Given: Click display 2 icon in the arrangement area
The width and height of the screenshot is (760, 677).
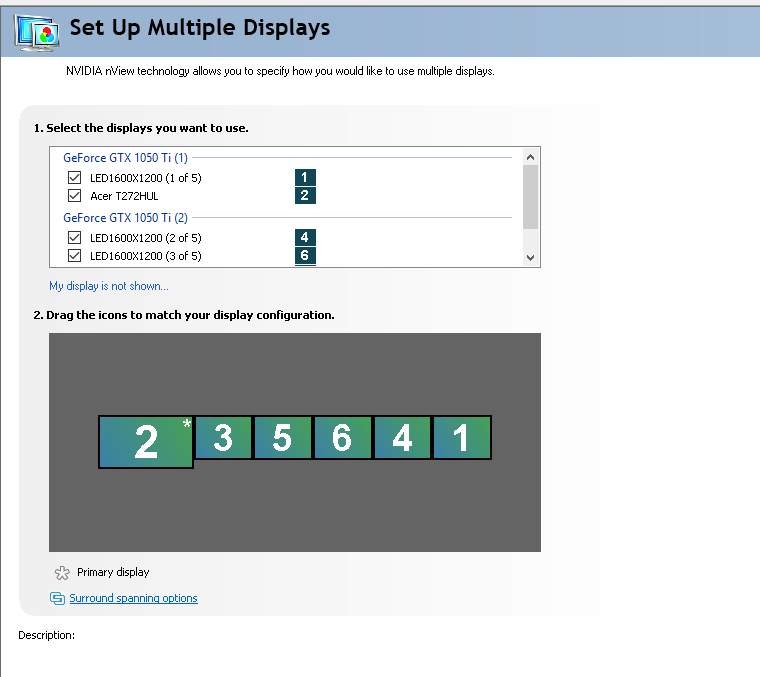Looking at the screenshot, I should [x=145, y=442].
